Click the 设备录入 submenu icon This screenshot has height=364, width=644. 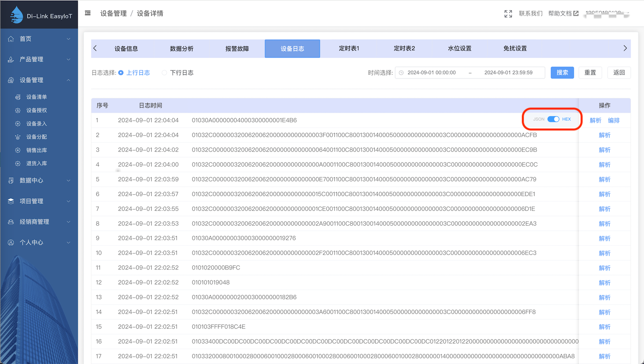(x=18, y=123)
